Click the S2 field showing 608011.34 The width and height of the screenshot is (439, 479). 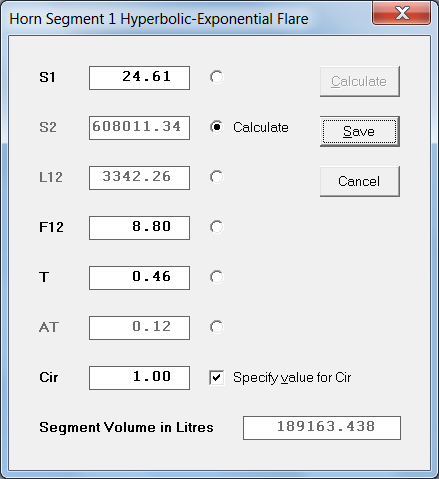coord(139,128)
